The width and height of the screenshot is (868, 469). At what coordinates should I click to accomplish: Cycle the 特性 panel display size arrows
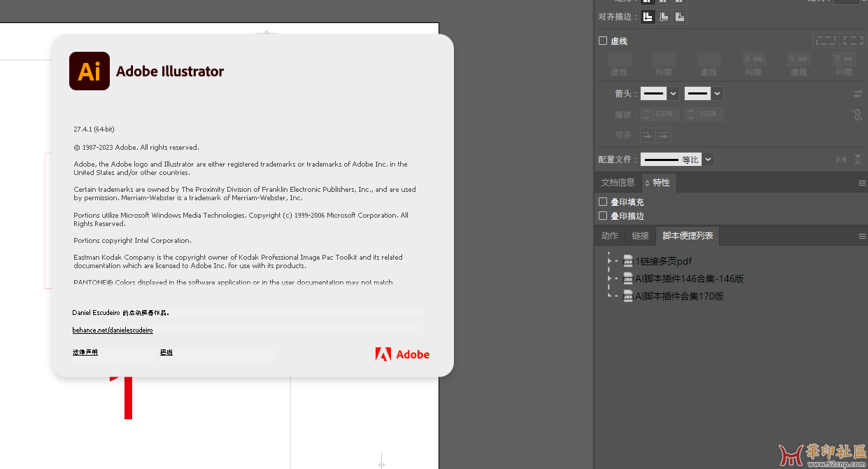tap(647, 183)
